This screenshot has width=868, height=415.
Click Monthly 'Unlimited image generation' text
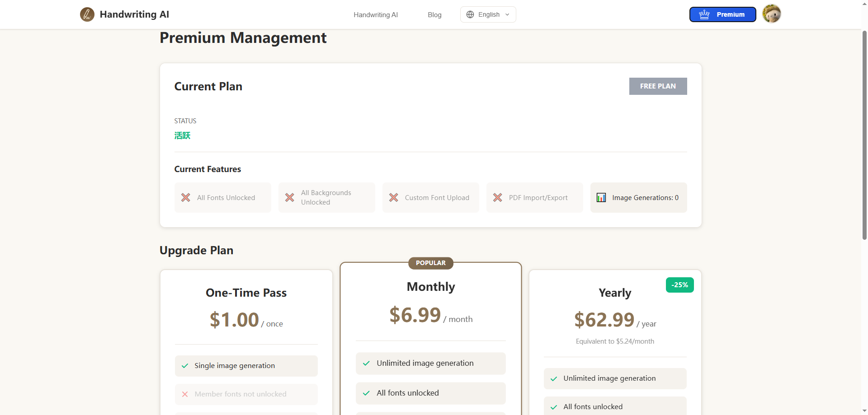(425, 363)
